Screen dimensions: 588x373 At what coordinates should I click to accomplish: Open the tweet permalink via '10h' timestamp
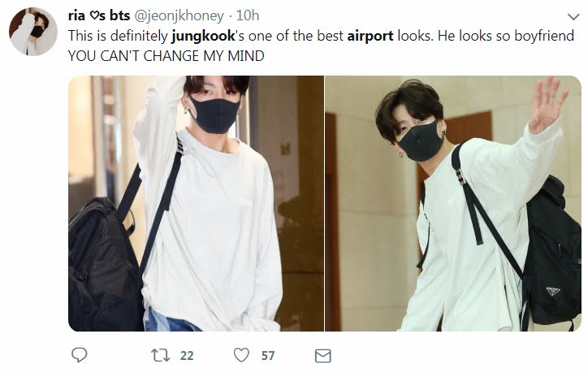pyautogui.click(x=248, y=15)
